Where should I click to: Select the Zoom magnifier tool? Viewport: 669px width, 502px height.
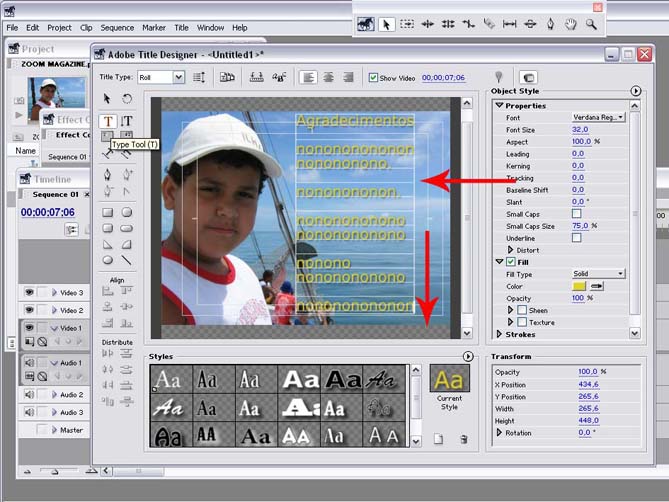pyautogui.click(x=592, y=24)
